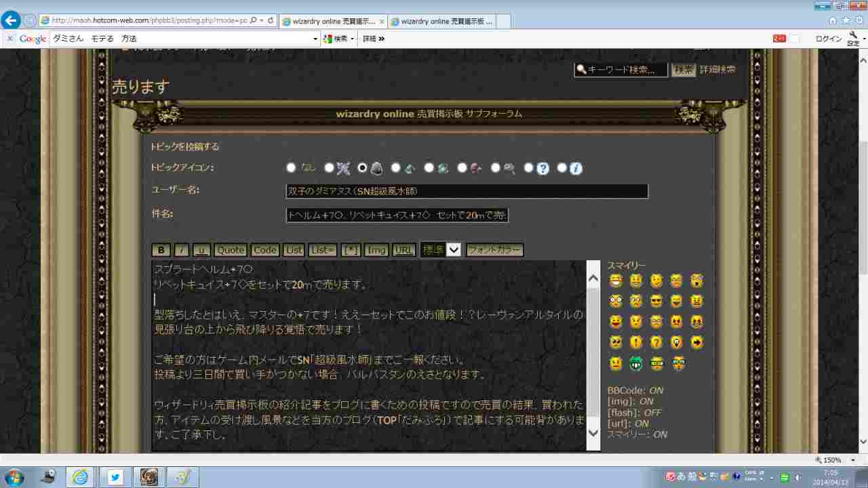This screenshot has height=488, width=868.
Task: Open a new browser tab
Action: [504, 22]
